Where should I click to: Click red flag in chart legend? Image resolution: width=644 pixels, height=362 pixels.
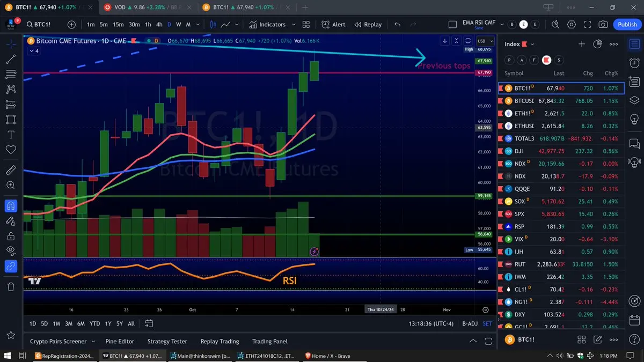[133, 41]
